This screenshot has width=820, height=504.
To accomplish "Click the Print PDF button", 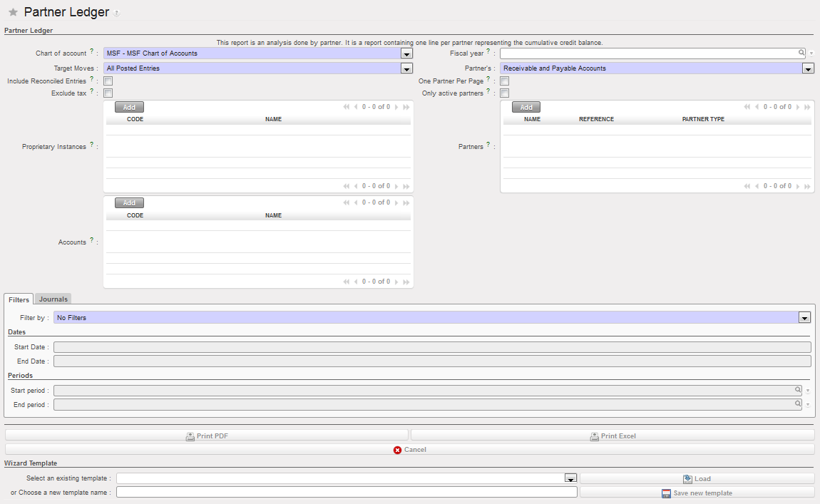I will pyautogui.click(x=207, y=436).
